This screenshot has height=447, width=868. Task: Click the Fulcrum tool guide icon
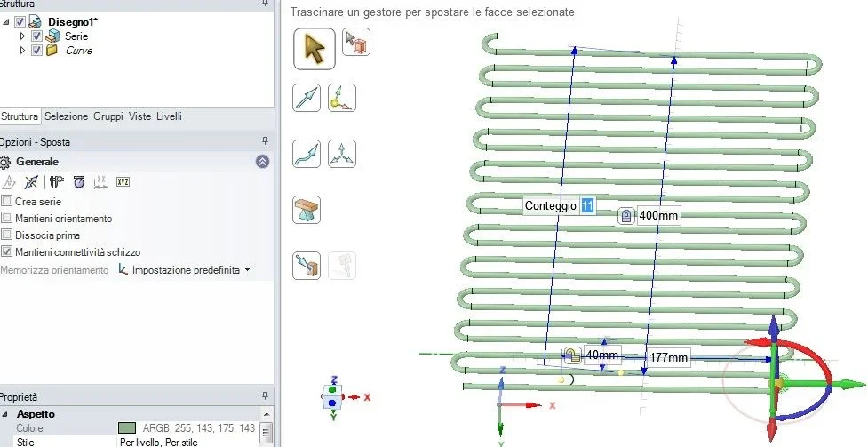click(x=342, y=154)
